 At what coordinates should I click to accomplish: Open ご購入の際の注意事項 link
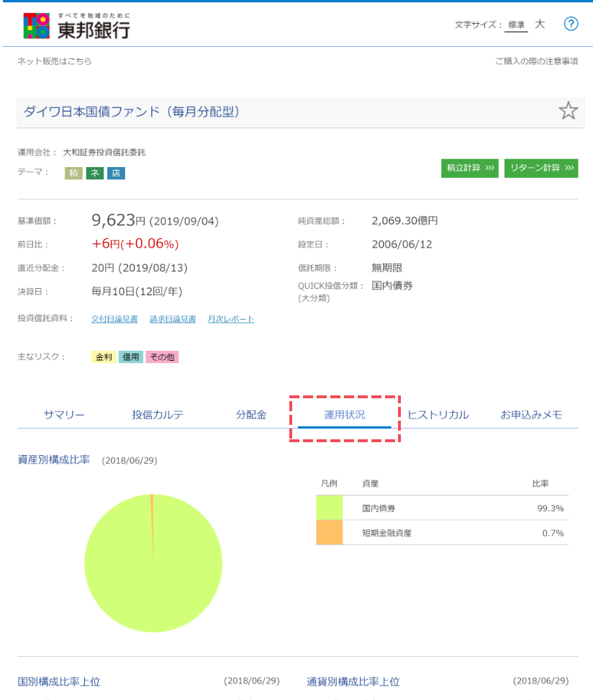[x=536, y=61]
